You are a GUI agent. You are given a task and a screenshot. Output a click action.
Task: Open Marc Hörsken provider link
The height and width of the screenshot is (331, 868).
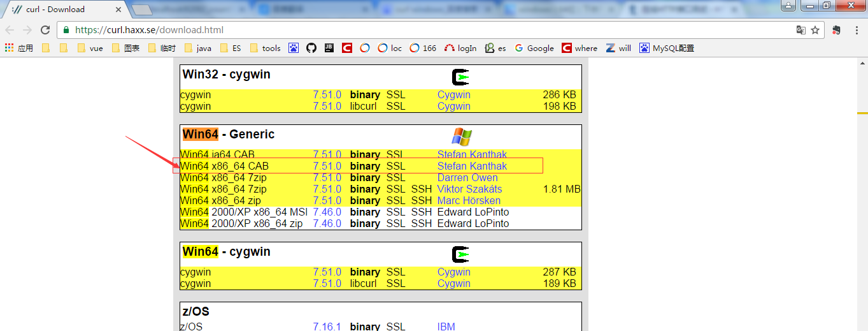click(469, 201)
